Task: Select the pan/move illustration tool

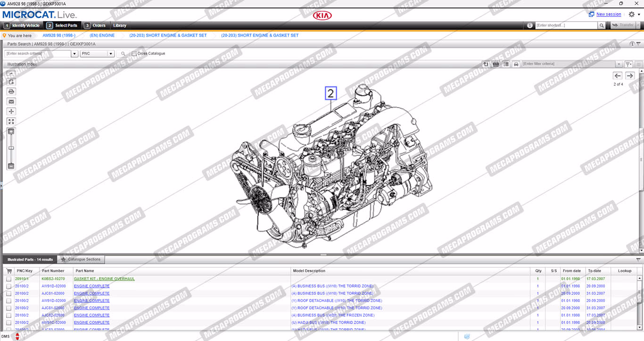Action: pos(11,111)
